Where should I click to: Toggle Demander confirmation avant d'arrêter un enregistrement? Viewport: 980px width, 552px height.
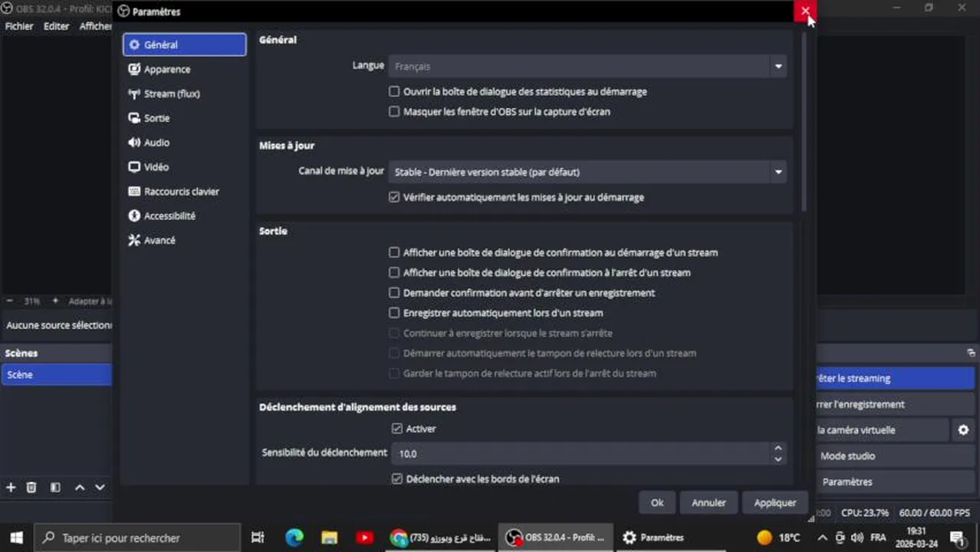pos(394,293)
